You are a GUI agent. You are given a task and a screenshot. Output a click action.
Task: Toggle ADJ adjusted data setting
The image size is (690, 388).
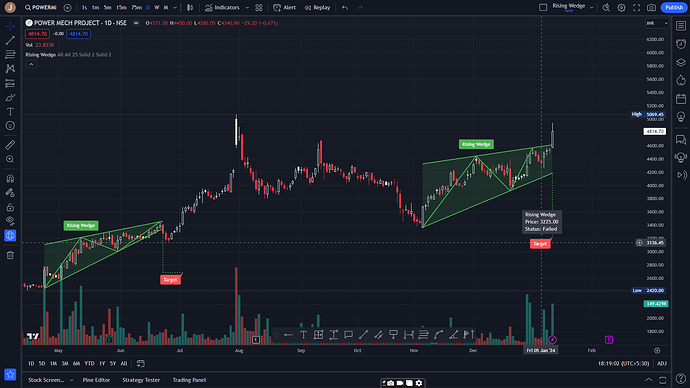tap(662, 363)
